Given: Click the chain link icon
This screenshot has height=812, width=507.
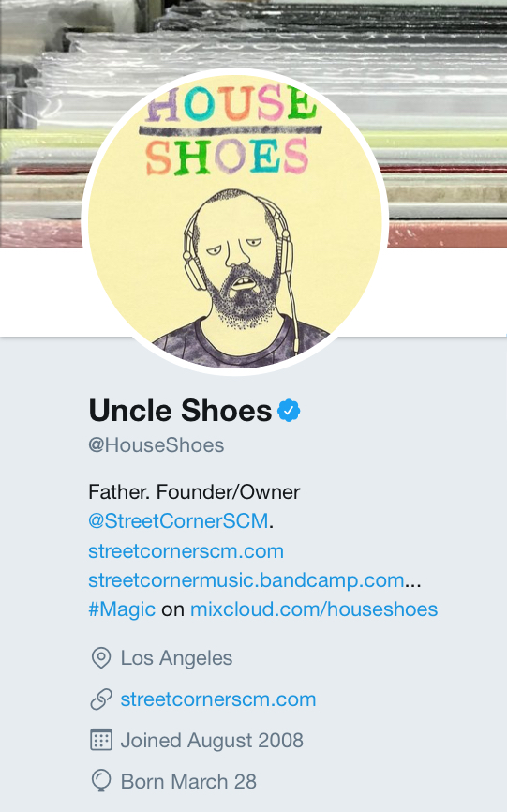Looking at the screenshot, I should point(101,699).
